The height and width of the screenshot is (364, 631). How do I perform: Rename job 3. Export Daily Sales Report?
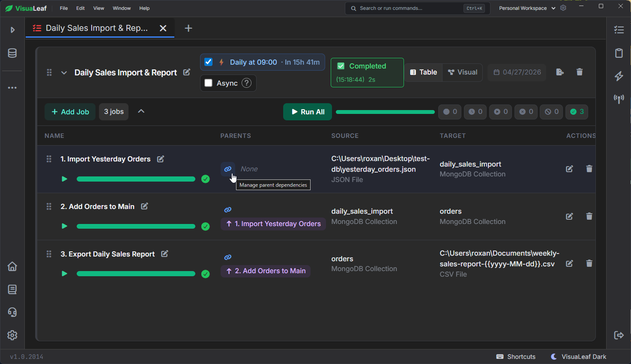click(x=164, y=254)
